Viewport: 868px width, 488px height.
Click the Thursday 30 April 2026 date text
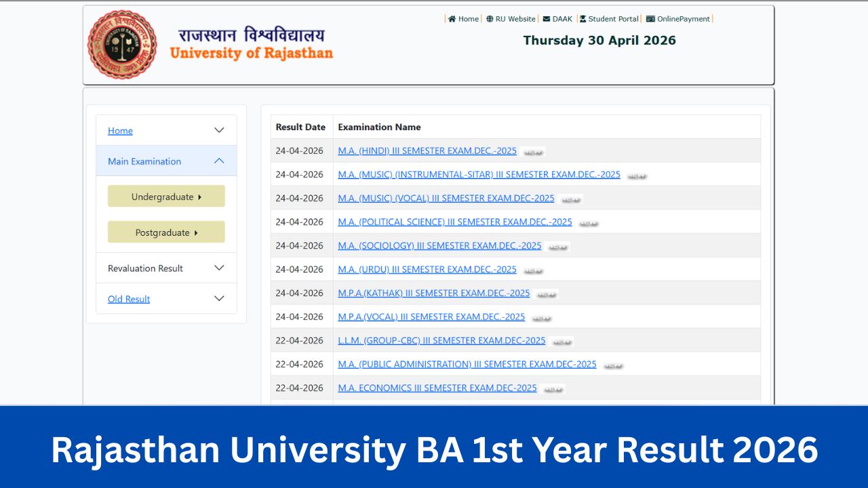pos(599,40)
